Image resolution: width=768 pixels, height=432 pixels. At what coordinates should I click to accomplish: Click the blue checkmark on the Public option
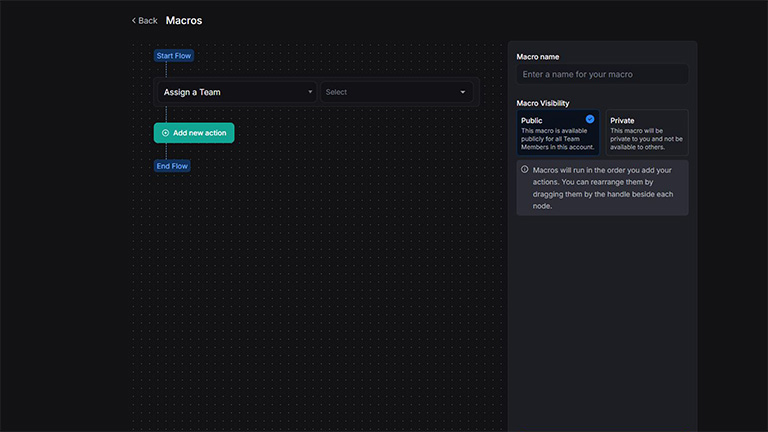[590, 119]
